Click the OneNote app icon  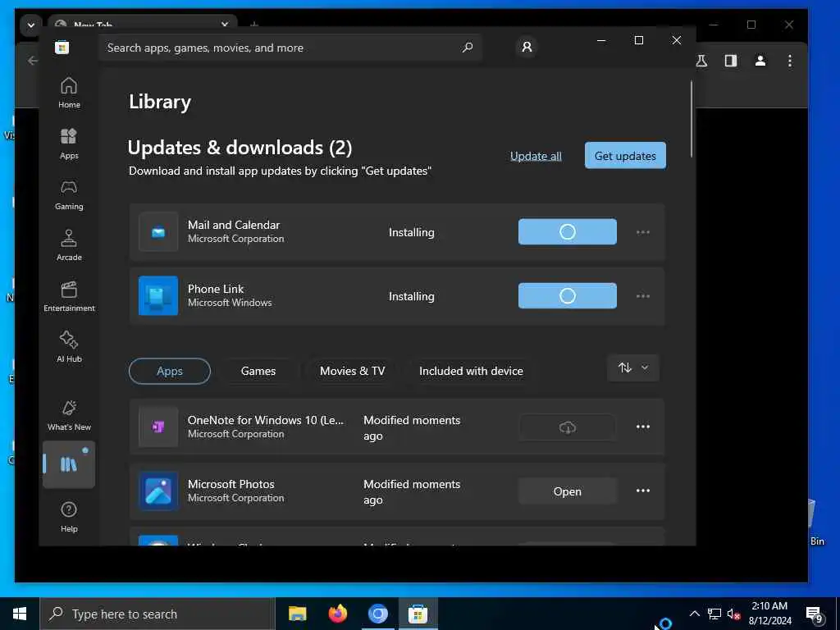pyautogui.click(x=158, y=427)
